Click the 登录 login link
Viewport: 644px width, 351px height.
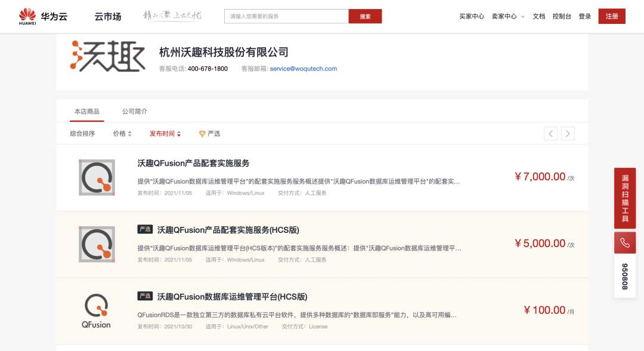tap(584, 17)
